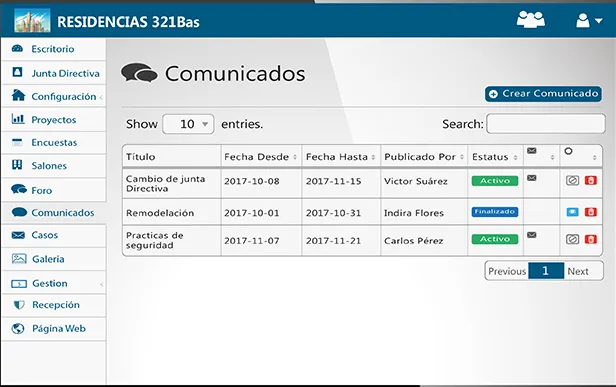Click the Galeria picture icon
Viewport: 616px width, 387px height.
tap(19, 259)
